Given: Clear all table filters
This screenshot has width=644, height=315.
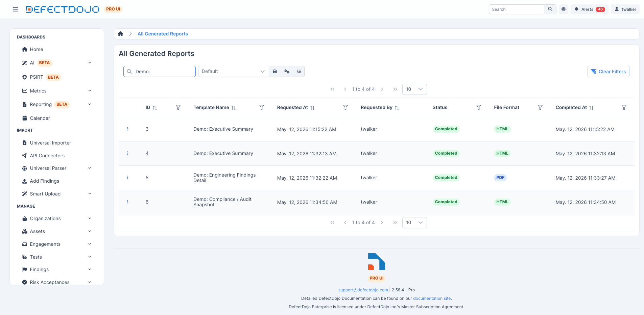Looking at the screenshot, I should point(608,71).
